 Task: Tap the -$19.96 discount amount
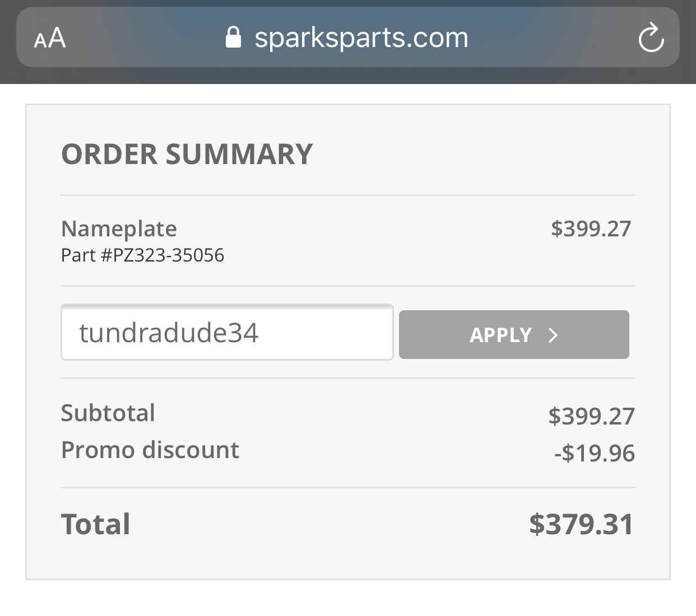click(x=595, y=453)
